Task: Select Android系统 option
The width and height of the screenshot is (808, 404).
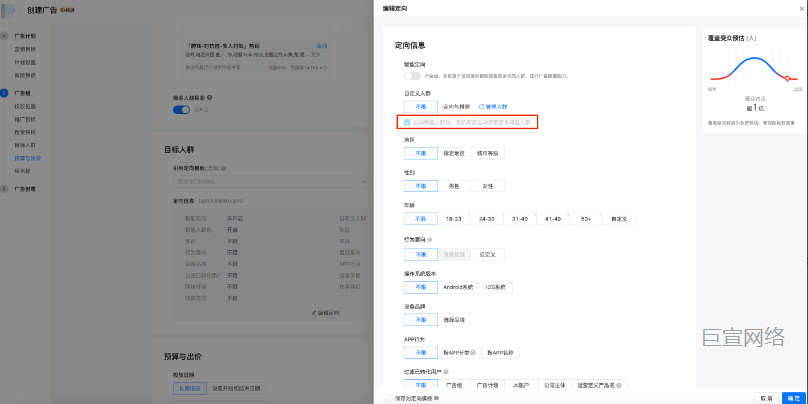Action: pos(458,288)
